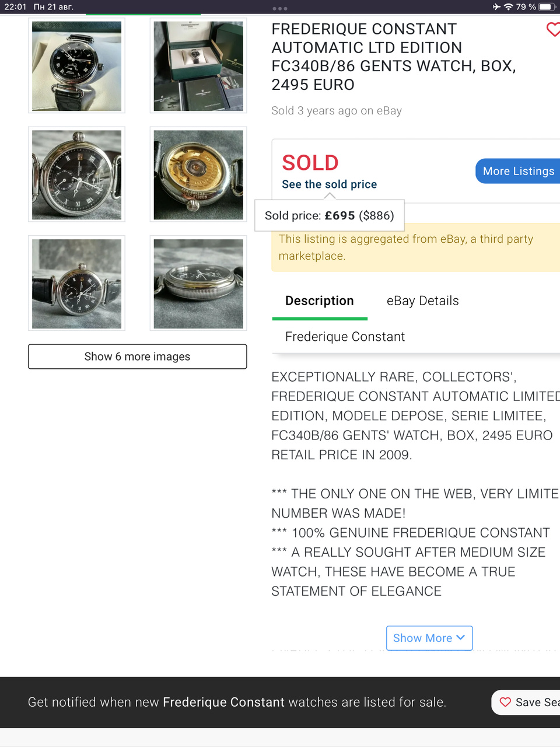Open watch front view thumbnail with strap

coord(76,66)
